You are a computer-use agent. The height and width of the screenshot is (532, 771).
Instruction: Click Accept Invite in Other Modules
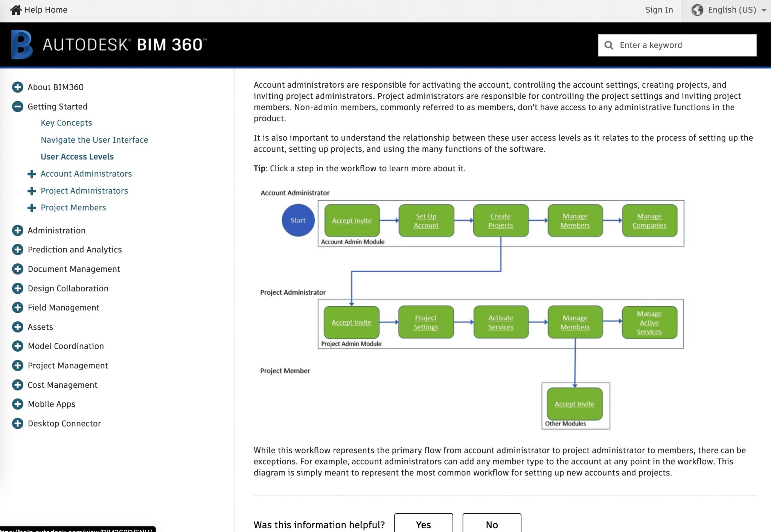point(574,404)
